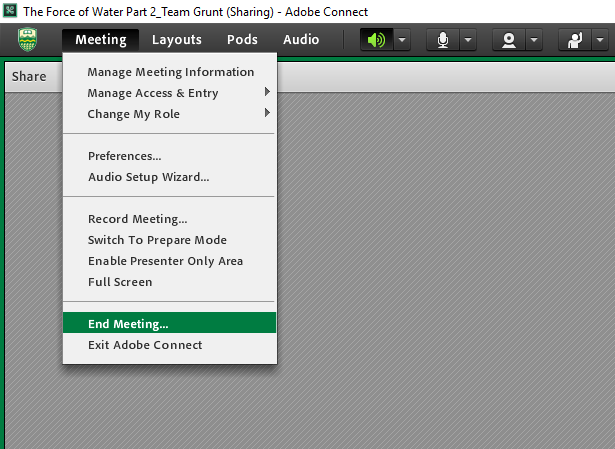Open the Audio menu
This screenshot has height=449, width=615.
(x=301, y=40)
